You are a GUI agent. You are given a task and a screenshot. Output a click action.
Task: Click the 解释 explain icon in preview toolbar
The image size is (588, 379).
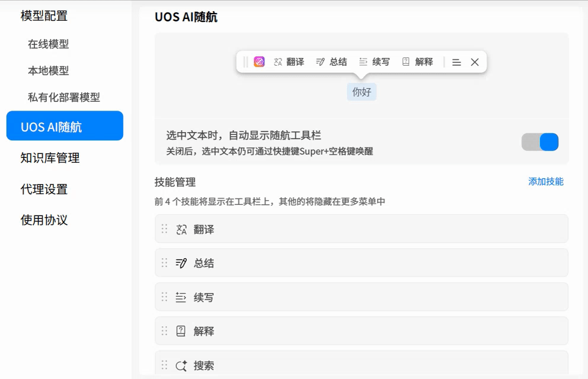(406, 62)
